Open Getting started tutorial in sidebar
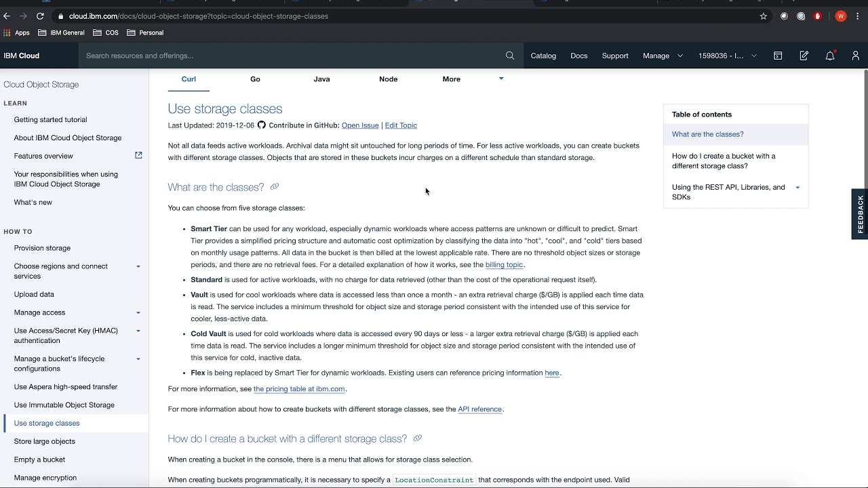The image size is (868, 488). coord(50,120)
